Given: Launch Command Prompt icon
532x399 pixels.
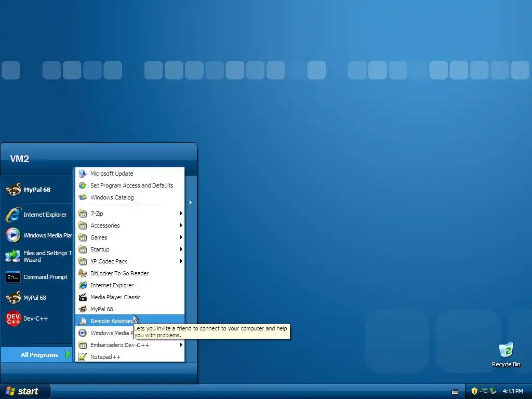Looking at the screenshot, I should [x=14, y=277].
